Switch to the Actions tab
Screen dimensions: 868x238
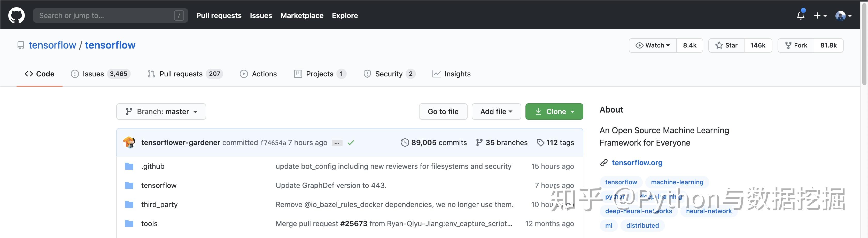point(258,74)
